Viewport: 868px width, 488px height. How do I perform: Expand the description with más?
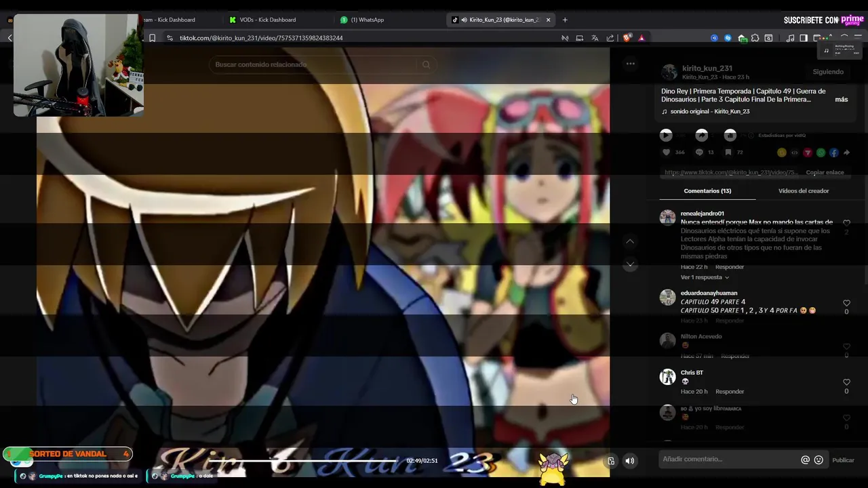(842, 100)
